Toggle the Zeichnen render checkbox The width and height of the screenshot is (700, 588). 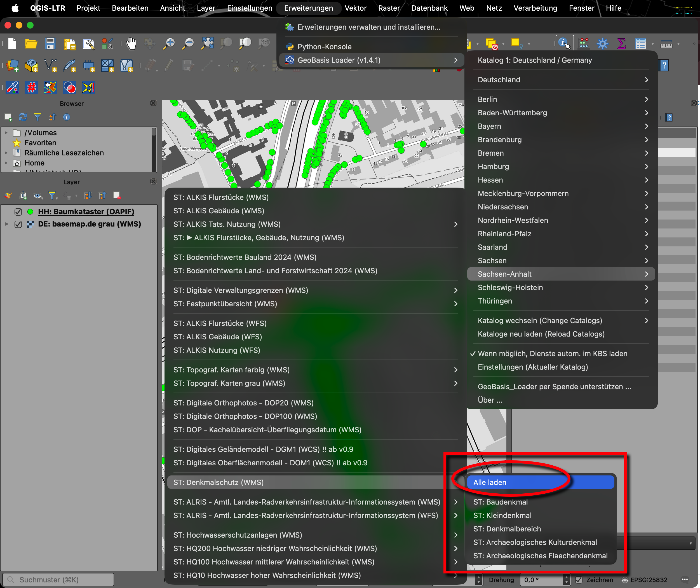(x=579, y=580)
